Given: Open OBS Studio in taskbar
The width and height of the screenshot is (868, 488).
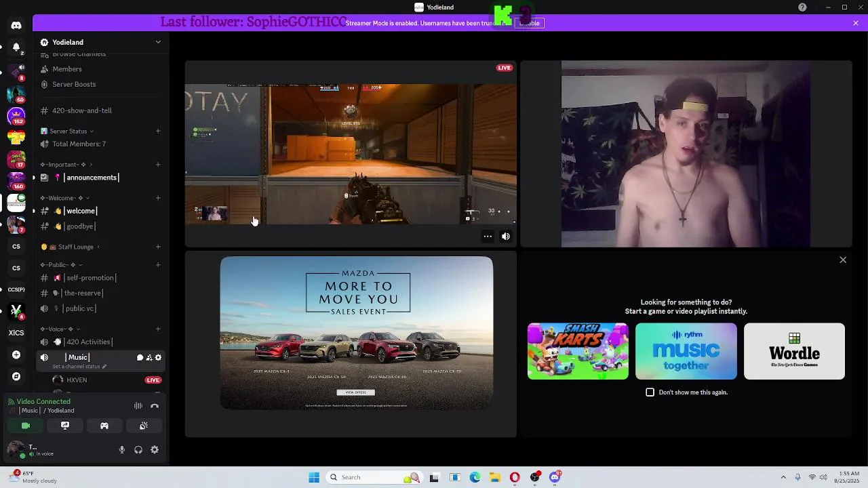Looking at the screenshot, I should point(535,477).
